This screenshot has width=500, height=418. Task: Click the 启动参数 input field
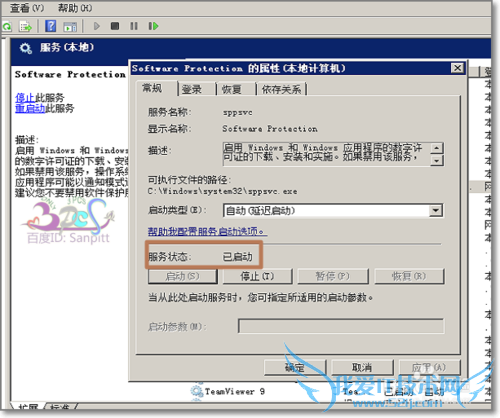341,326
